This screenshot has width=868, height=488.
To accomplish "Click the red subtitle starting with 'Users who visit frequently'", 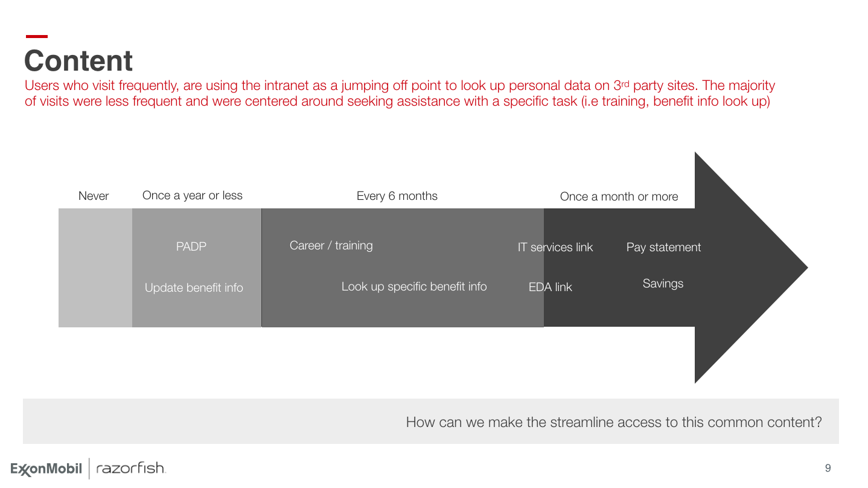I will click(x=400, y=94).
